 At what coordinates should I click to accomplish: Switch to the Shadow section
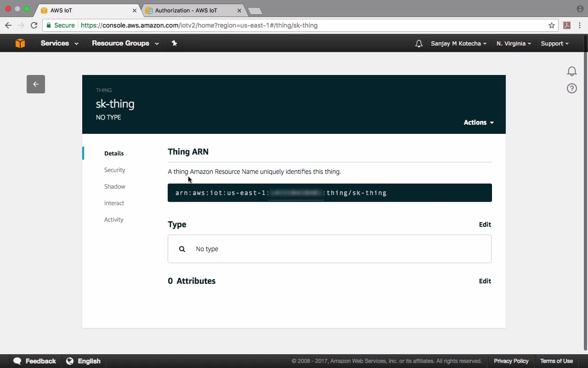point(115,187)
